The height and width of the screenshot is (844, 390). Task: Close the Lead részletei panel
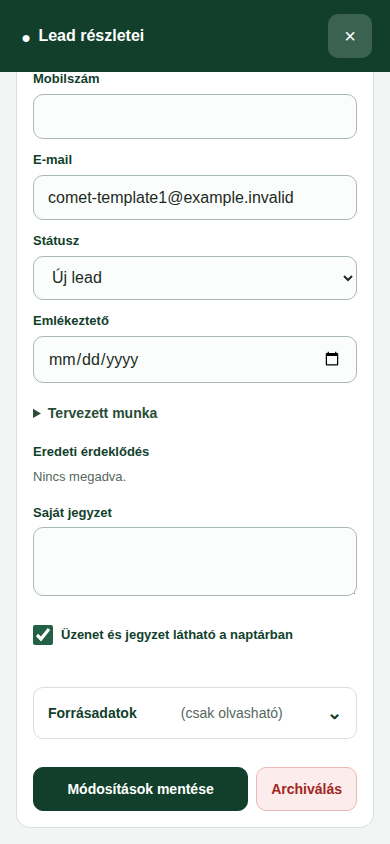click(x=350, y=36)
